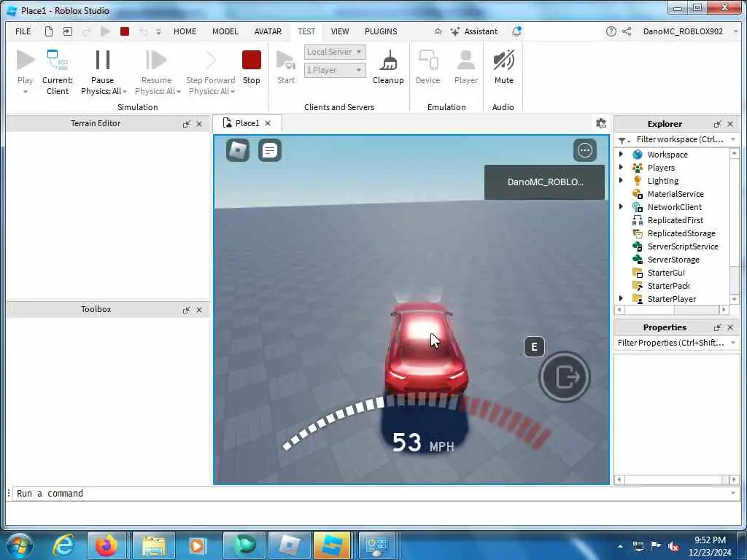Image resolution: width=747 pixels, height=560 pixels.
Task: Expand the Play button dropdown arrow
Action: point(26,91)
